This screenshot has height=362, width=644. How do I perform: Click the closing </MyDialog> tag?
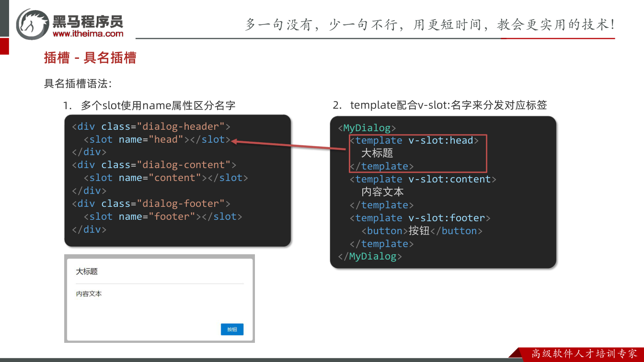[x=370, y=256]
